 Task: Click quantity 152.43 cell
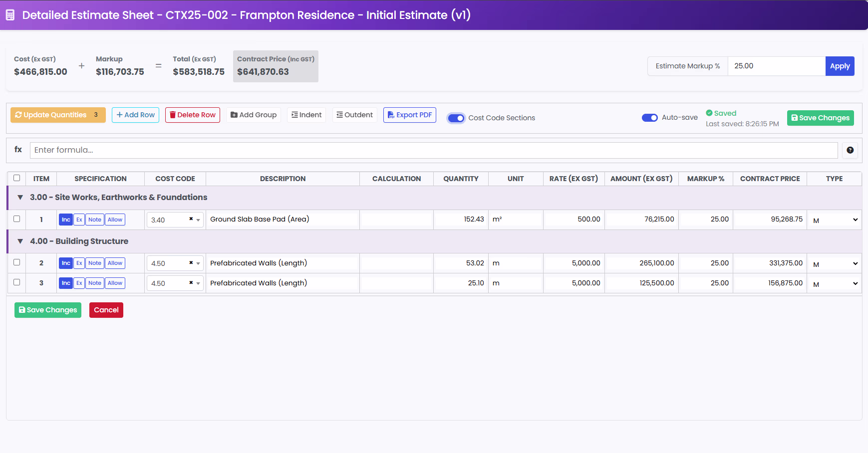click(x=461, y=219)
